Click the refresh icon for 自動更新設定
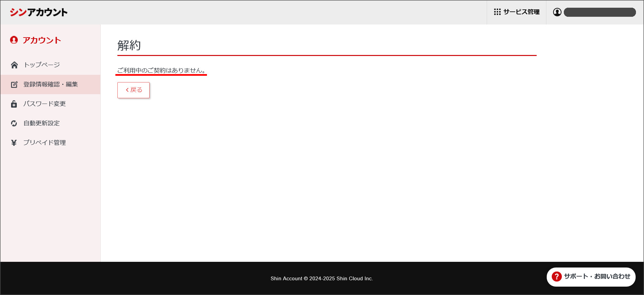 click(x=14, y=123)
